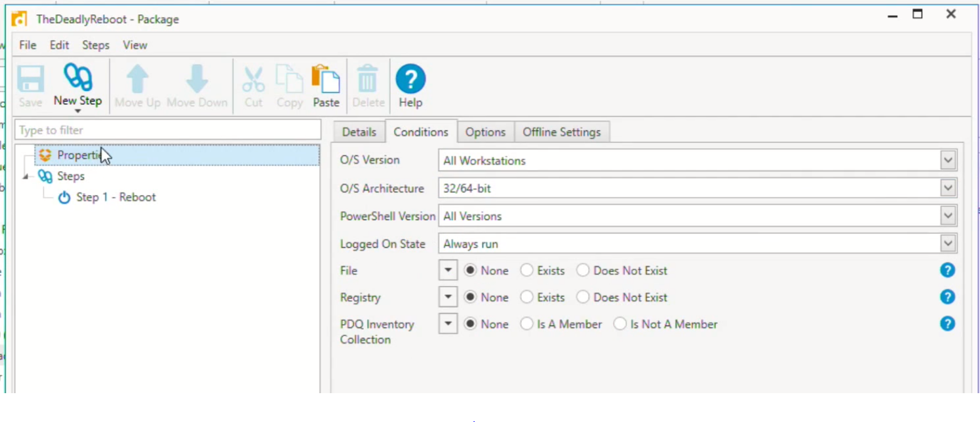Click the Registry condition help icon
This screenshot has height=422, width=980.
pyautogui.click(x=947, y=297)
